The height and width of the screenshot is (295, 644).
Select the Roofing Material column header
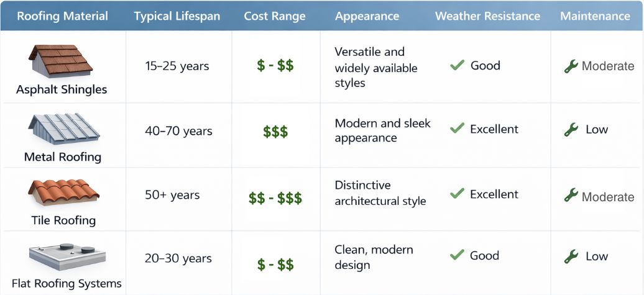pos(62,16)
